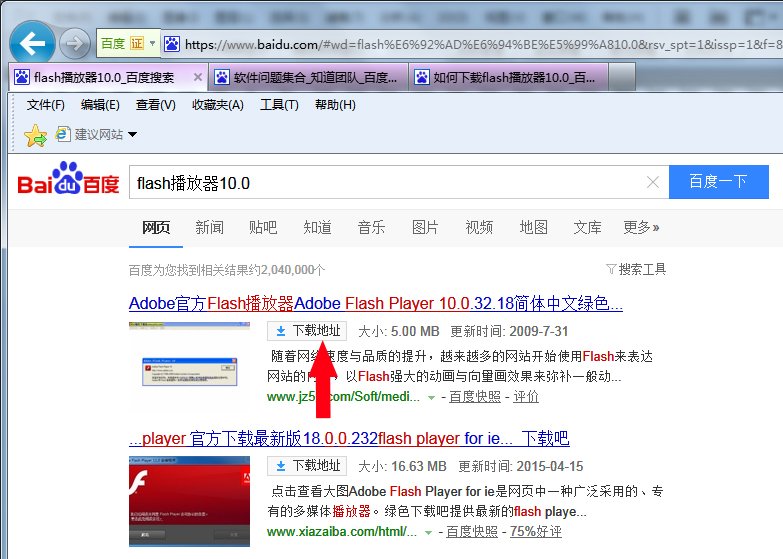This screenshot has height=559, width=783.
Task: Open the 查看(V) menu
Action: 155,105
